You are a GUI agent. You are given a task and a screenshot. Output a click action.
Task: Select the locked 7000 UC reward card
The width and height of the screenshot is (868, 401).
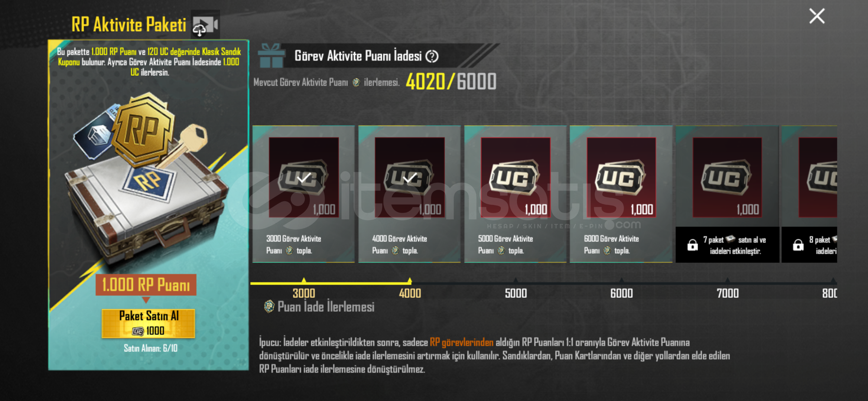point(727,194)
